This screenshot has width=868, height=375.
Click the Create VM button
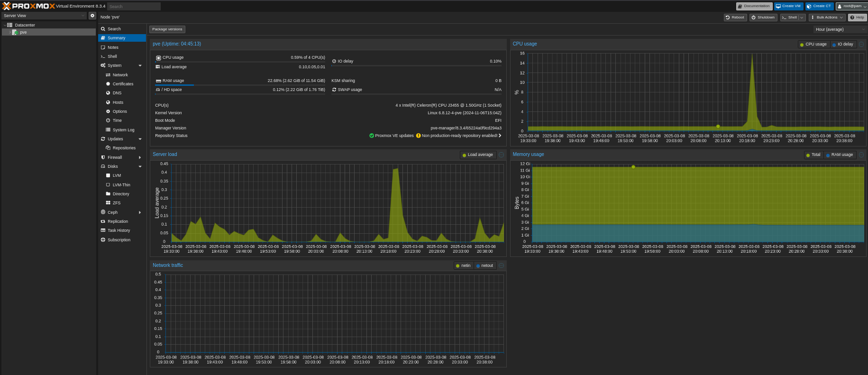(x=788, y=6)
